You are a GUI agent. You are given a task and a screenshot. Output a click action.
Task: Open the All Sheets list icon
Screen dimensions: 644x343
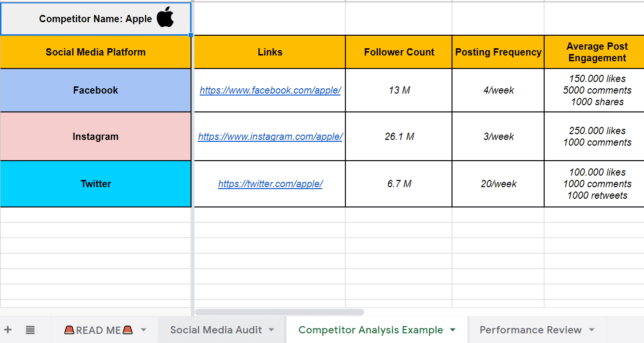[30, 329]
